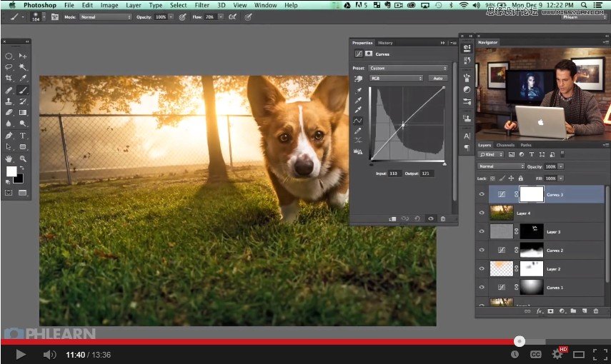The image size is (611, 364).
Task: Select the Type tool
Action: coord(23,136)
